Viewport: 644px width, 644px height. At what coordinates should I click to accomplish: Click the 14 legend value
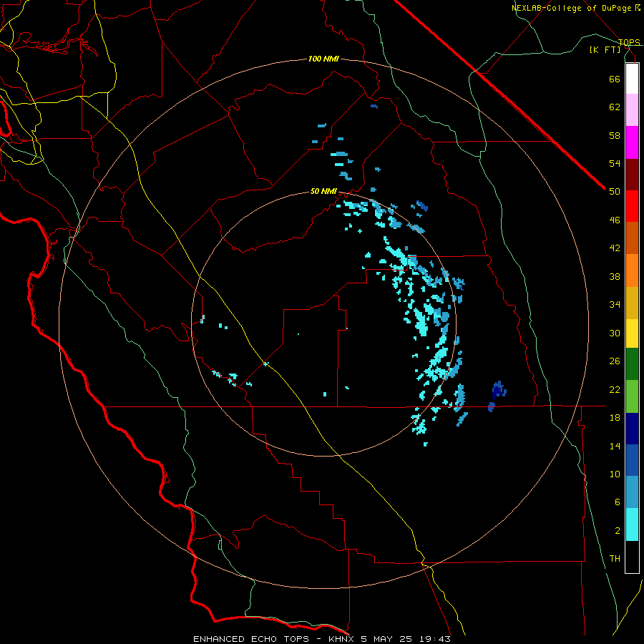(615, 446)
